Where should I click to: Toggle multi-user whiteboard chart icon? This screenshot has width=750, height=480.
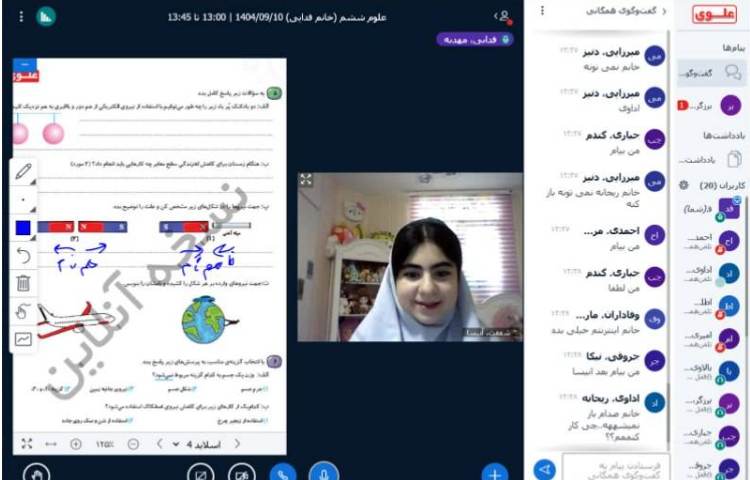click(x=23, y=339)
